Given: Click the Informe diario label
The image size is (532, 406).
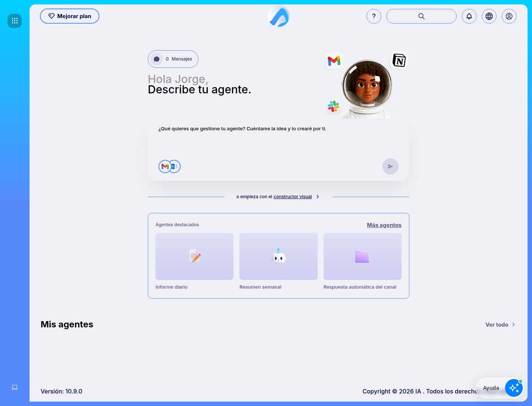Looking at the screenshot, I should [171, 287].
